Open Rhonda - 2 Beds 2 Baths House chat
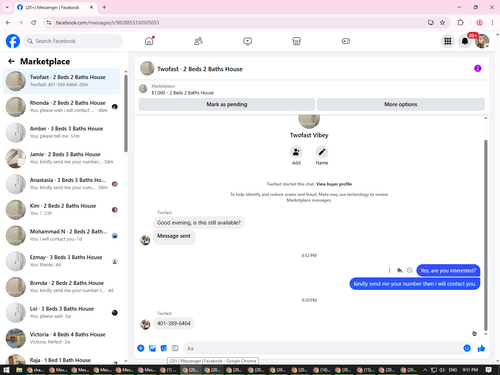This screenshot has height=375, width=500. coord(62,107)
